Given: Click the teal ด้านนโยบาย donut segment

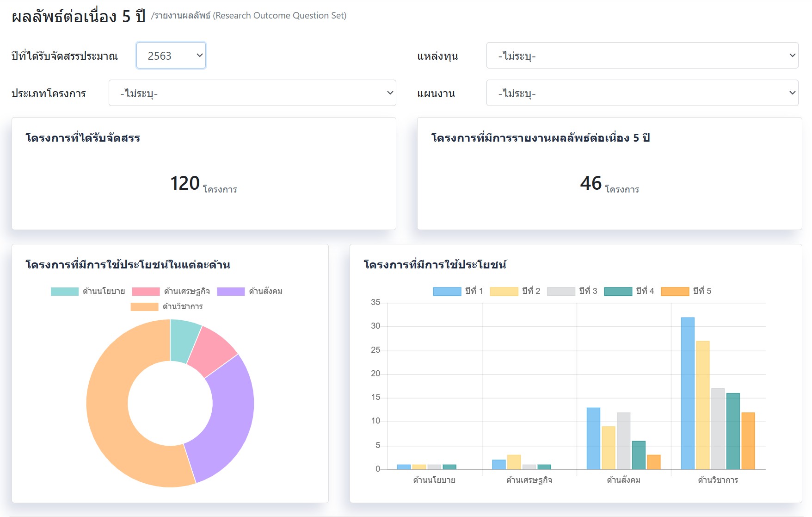Looking at the screenshot, I should pyautogui.click(x=183, y=340).
